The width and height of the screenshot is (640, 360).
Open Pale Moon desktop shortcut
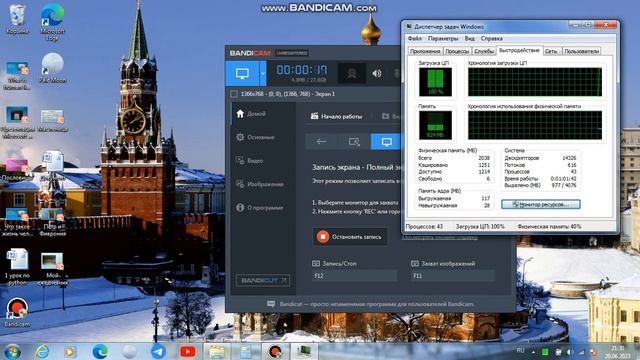pyautogui.click(x=52, y=68)
